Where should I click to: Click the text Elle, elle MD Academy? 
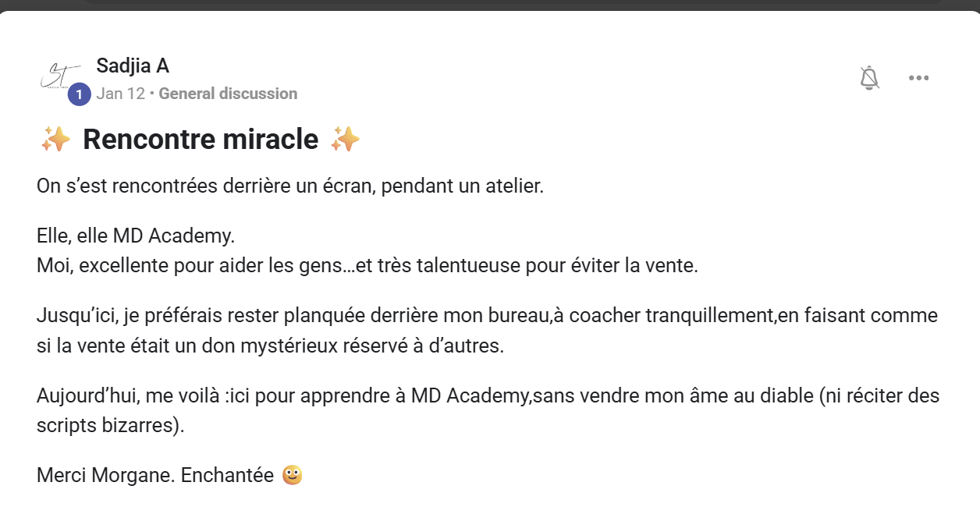coord(136,236)
